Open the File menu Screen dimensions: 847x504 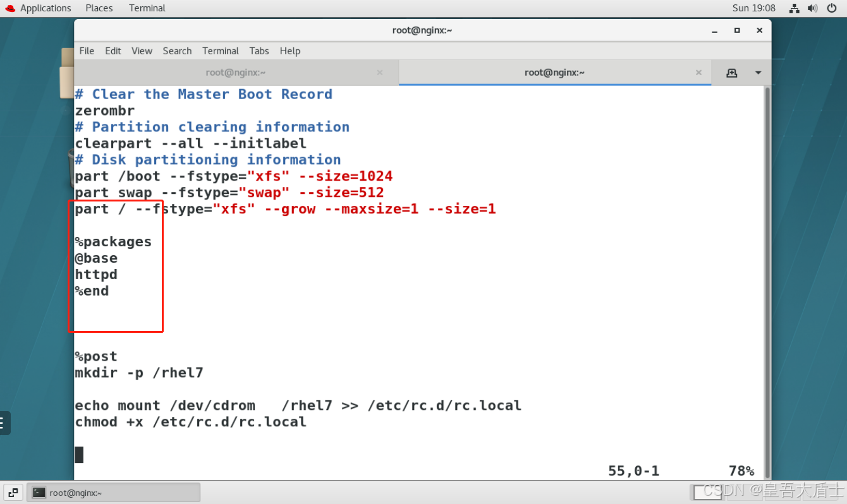87,51
